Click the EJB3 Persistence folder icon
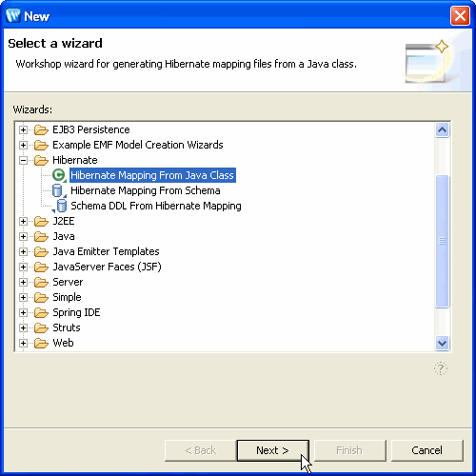 click(41, 129)
